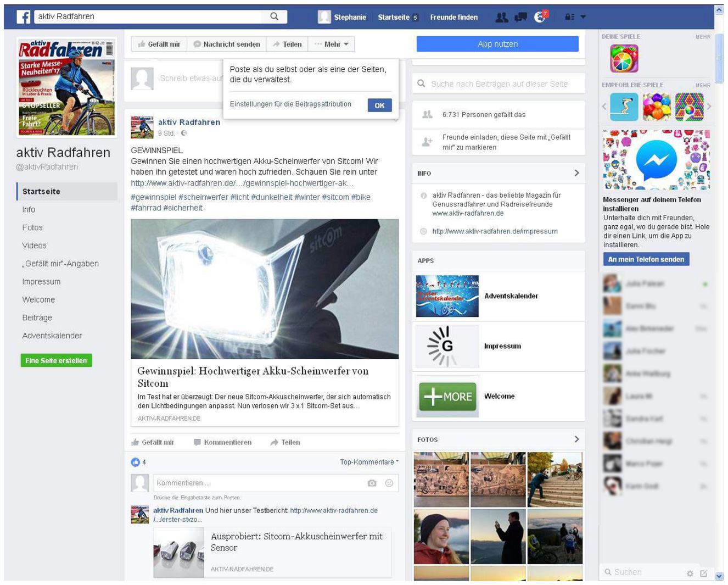
Task: Open Freunde finden in the top bar
Action: pyautogui.click(x=453, y=17)
